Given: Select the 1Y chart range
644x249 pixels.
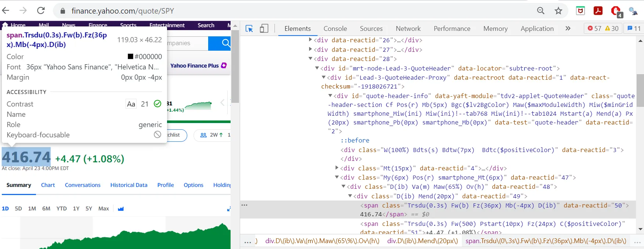Looking at the screenshot, I should pos(76,209).
